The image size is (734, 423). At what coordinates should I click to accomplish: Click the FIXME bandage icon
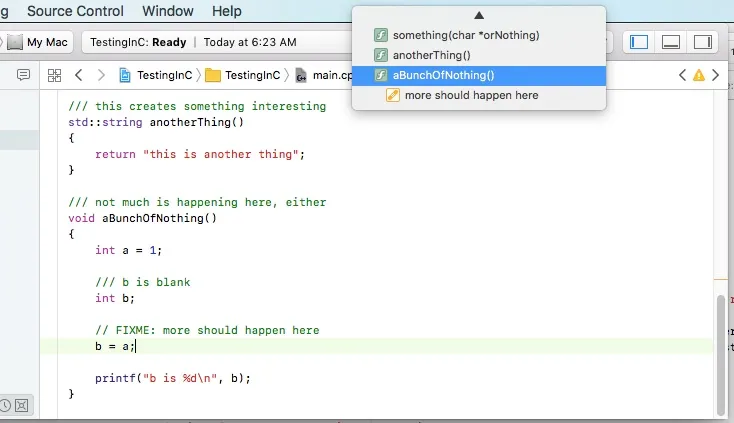click(x=392, y=95)
